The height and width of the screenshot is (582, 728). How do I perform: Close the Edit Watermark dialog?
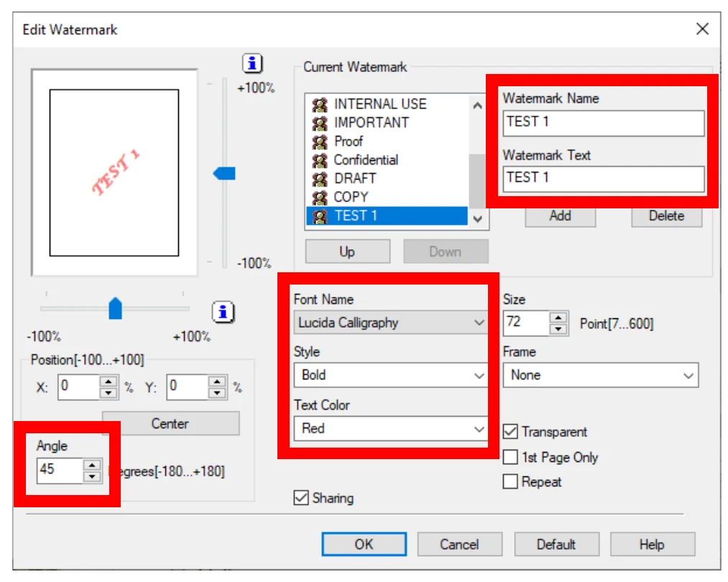702,29
